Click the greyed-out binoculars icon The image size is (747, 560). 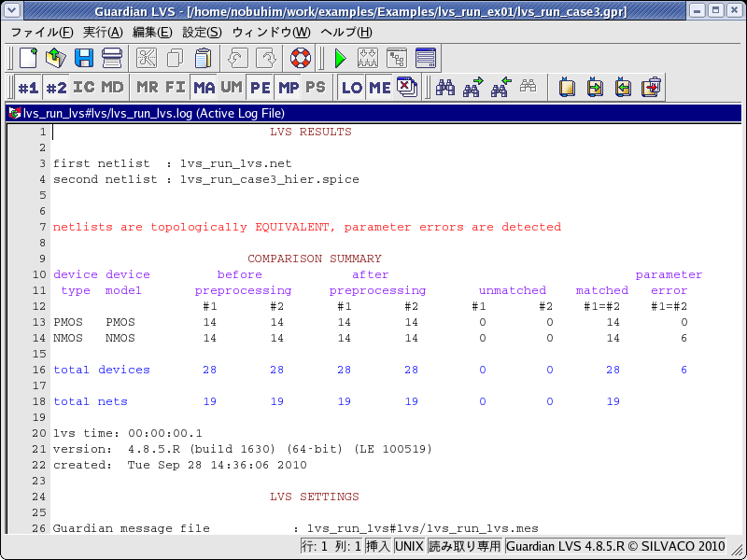(529, 86)
